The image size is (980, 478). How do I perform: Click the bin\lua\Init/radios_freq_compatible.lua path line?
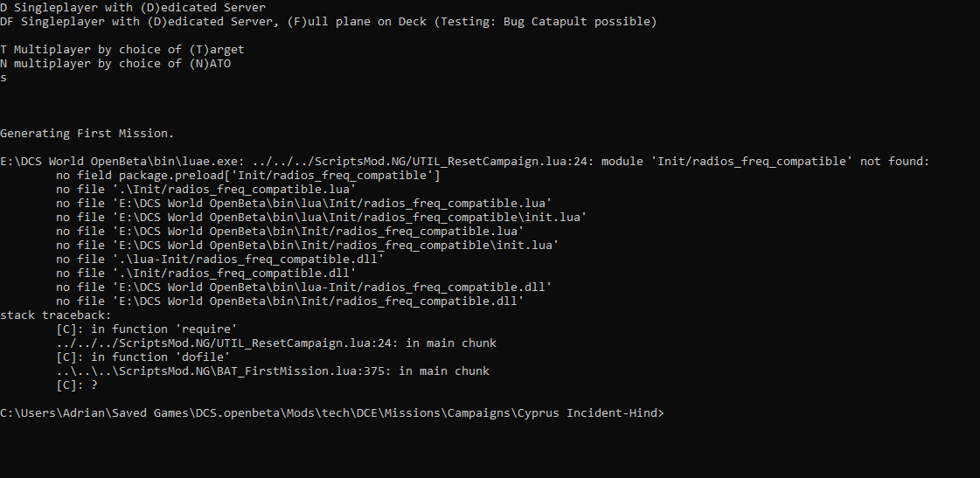(303, 203)
